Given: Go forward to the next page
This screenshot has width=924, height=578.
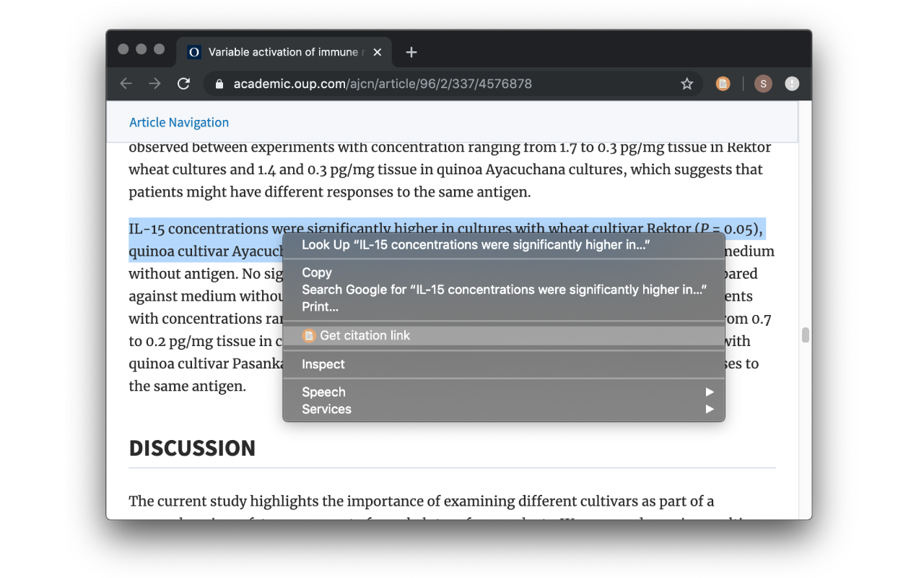Looking at the screenshot, I should 154,84.
